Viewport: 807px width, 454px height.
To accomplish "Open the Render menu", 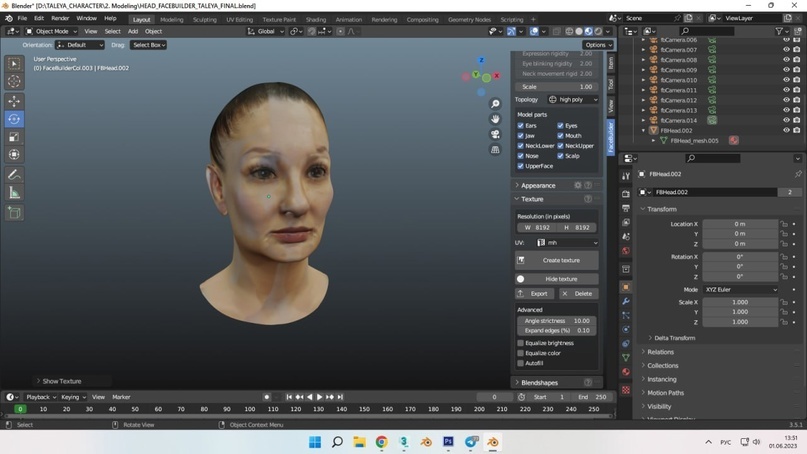I will point(60,18).
